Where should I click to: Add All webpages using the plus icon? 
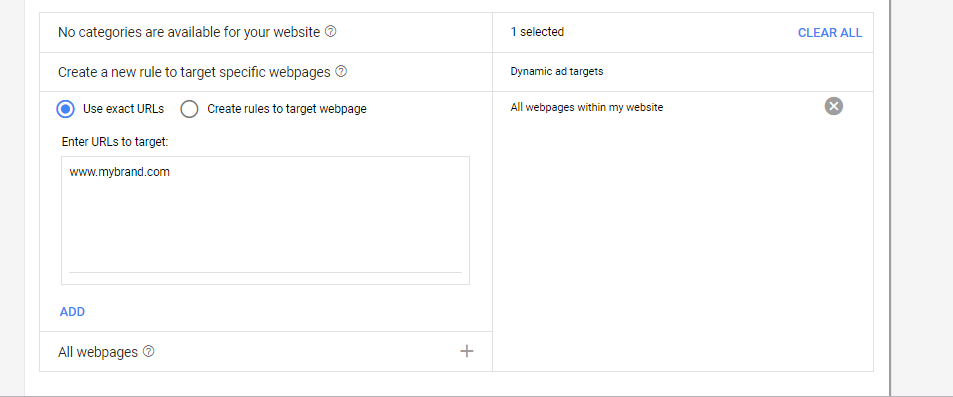coord(467,351)
